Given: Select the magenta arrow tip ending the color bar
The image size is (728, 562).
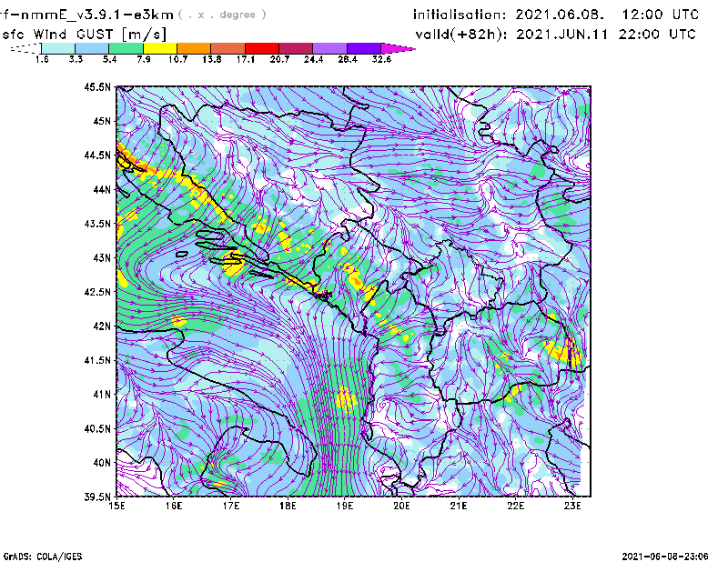Looking at the screenshot, I should (x=404, y=48).
